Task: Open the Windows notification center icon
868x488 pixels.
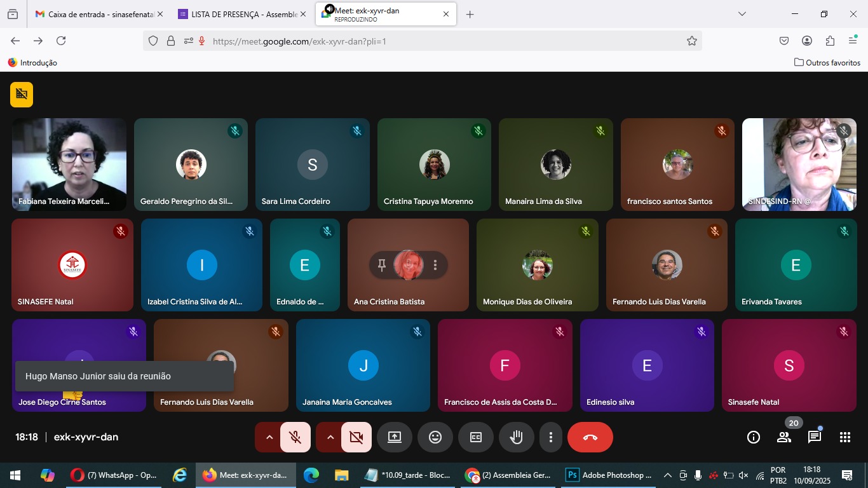Action: (x=847, y=475)
